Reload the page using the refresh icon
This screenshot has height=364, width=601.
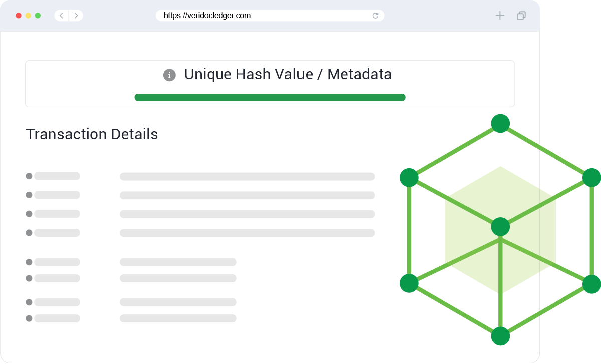(x=375, y=16)
